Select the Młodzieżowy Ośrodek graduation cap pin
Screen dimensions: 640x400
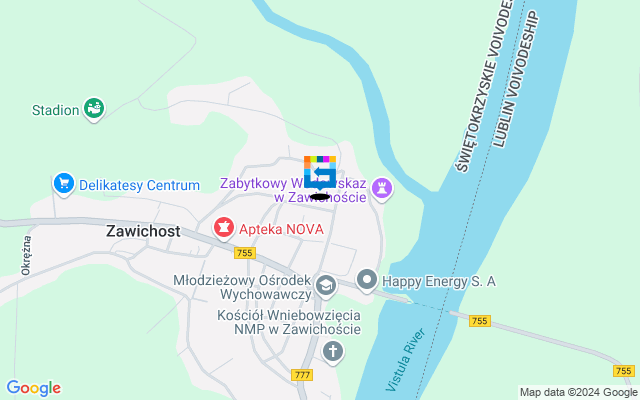[326, 286]
